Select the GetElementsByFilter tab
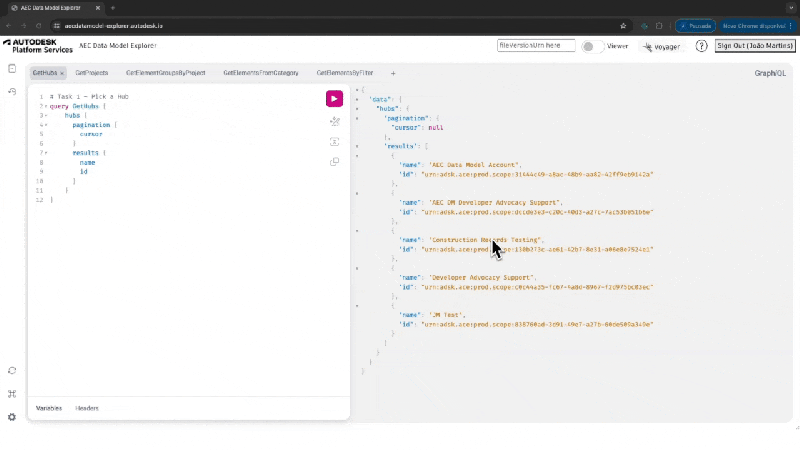 345,73
